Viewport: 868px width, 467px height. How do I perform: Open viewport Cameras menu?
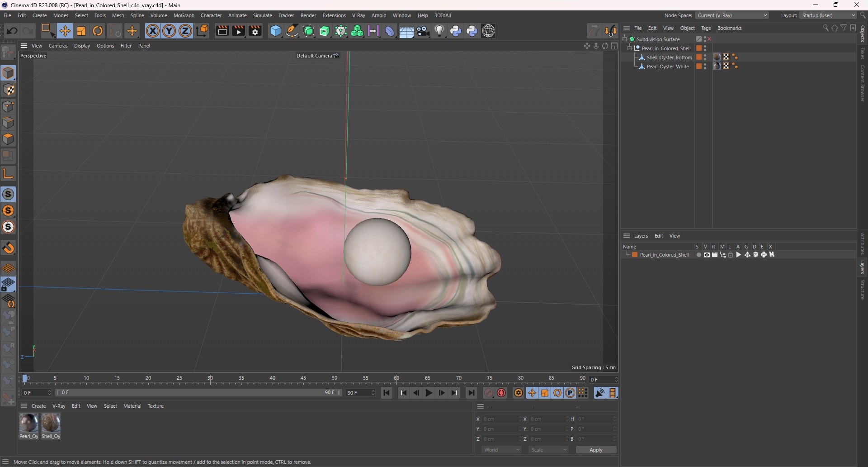click(x=58, y=46)
